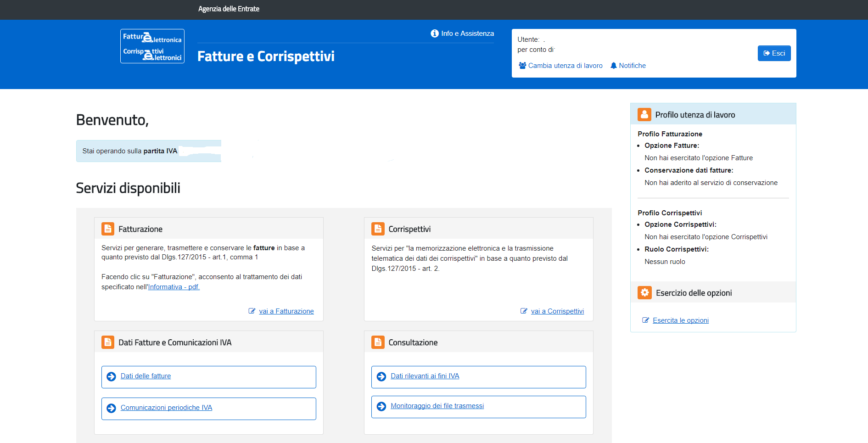Viewport: 868px width, 443px height.
Task: Click the orange Fatturazione document icon
Action: pos(108,229)
